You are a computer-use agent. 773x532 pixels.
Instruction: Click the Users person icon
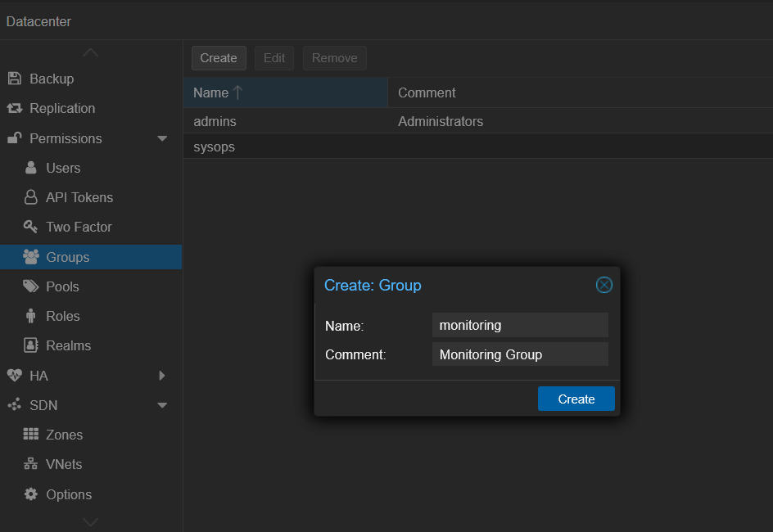30,168
